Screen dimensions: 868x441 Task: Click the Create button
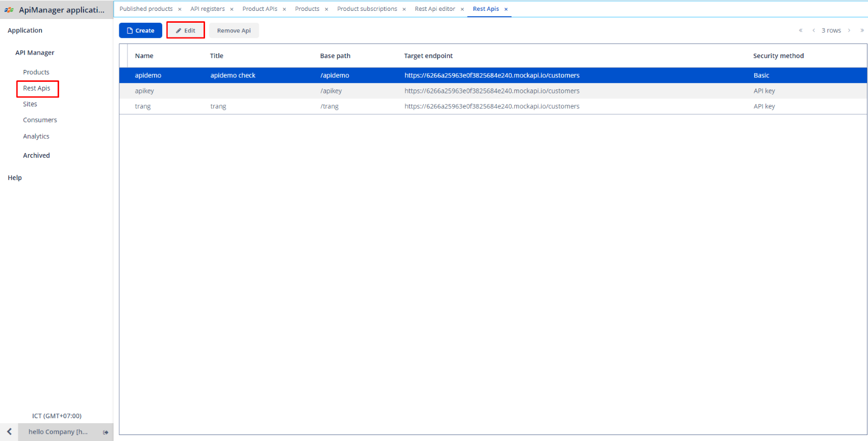click(x=141, y=30)
